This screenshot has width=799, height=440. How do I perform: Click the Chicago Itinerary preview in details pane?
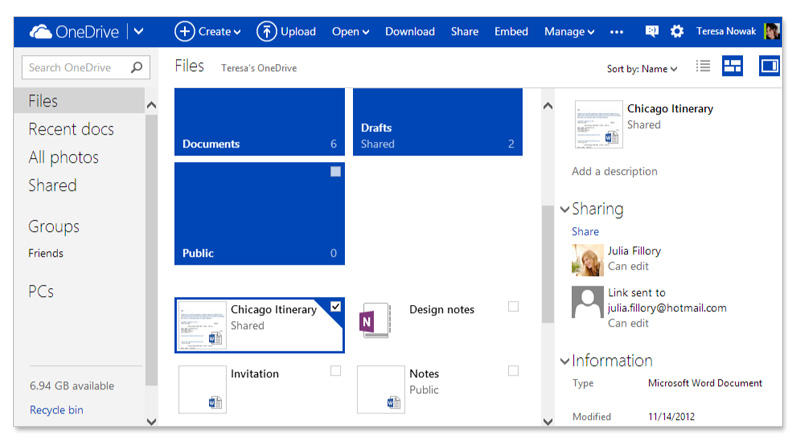pos(599,124)
